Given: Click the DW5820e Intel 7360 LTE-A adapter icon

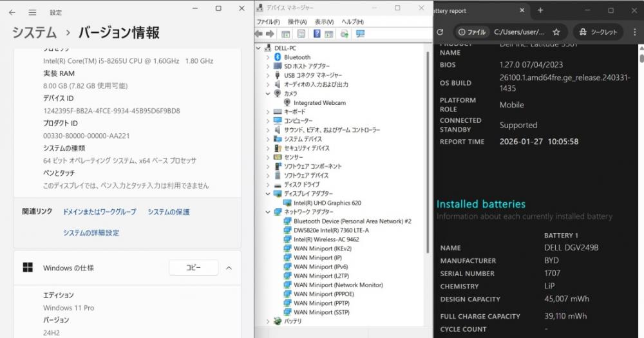Looking at the screenshot, I should 287,230.
